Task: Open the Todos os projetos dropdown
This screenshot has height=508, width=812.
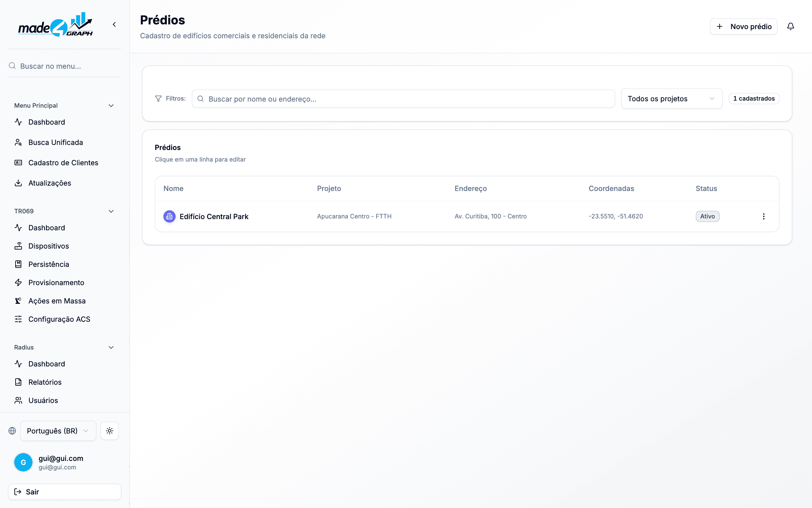Action: [672, 99]
